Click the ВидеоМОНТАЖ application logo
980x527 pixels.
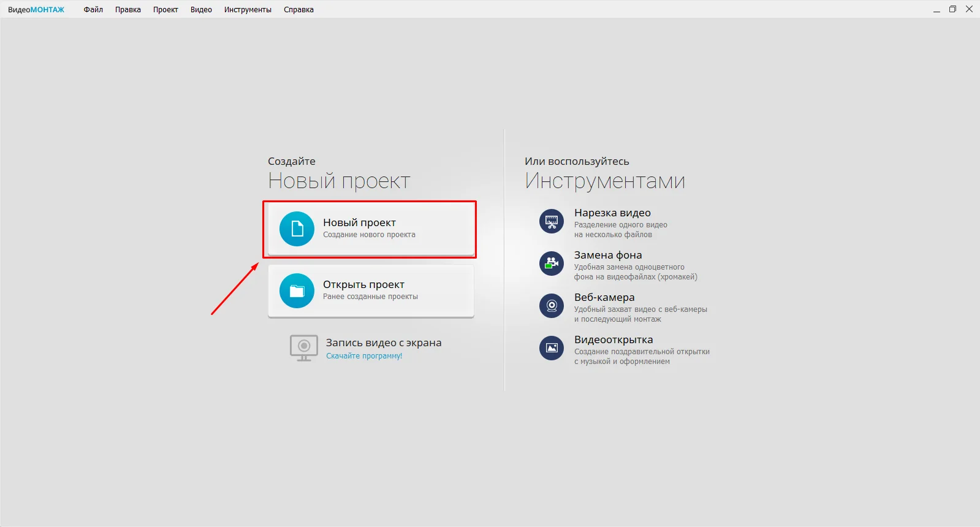(x=36, y=10)
